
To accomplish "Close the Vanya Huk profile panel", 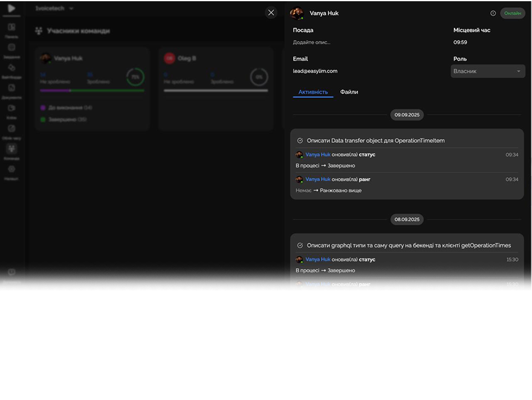I will [271, 12].
